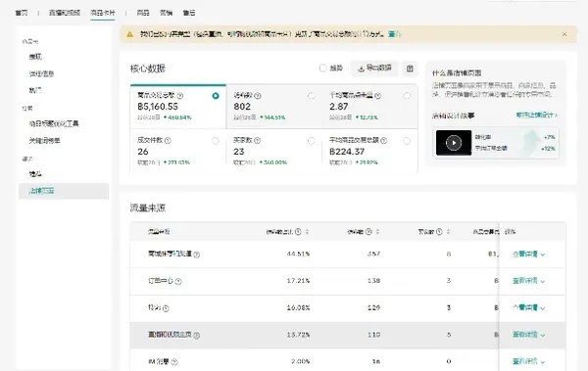Click help icon beside 买家数 (23) label
588x371 pixels.
[257, 141]
